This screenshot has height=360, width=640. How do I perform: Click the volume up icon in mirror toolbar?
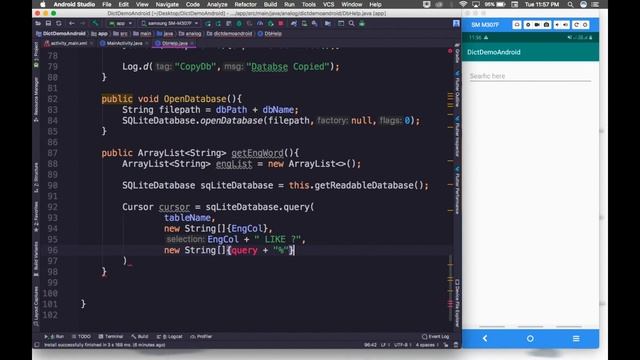[x=566, y=25]
